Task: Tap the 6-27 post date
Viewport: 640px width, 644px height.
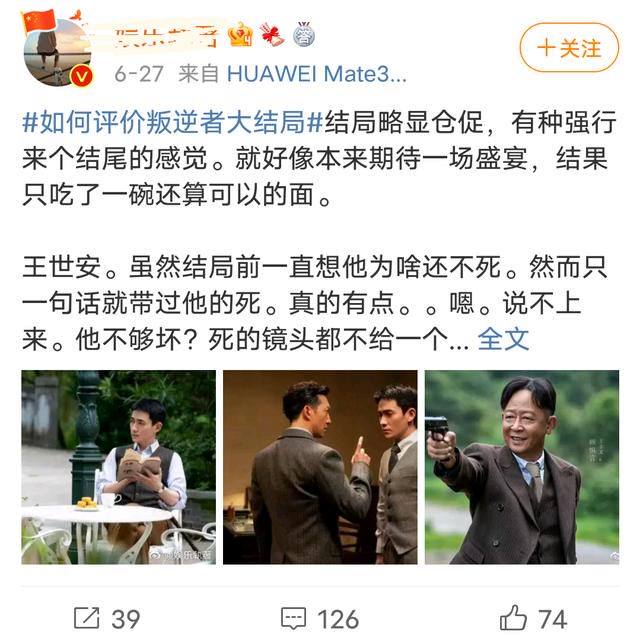Action: point(139,74)
